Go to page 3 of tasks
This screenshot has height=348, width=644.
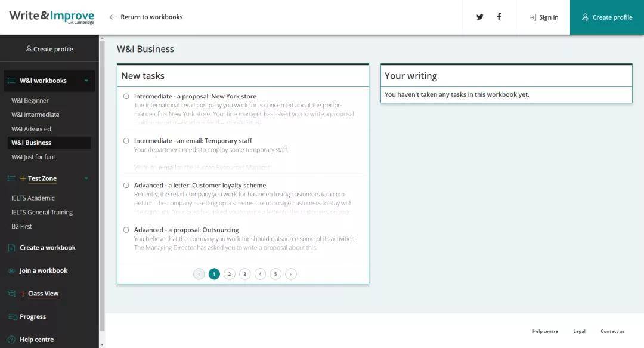click(245, 274)
